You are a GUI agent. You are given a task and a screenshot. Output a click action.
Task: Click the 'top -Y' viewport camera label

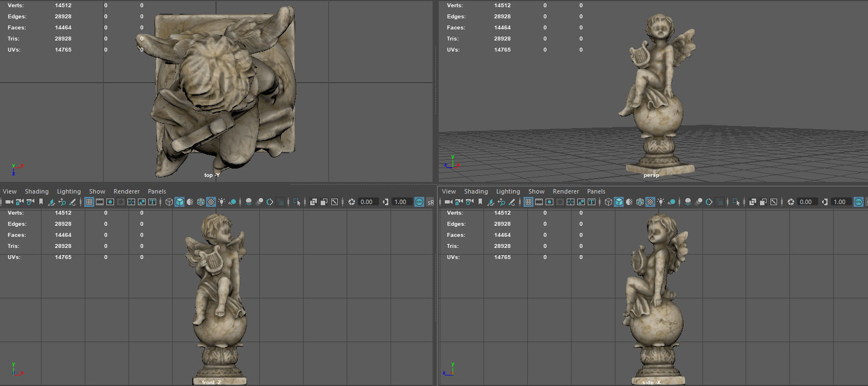pyautogui.click(x=212, y=175)
